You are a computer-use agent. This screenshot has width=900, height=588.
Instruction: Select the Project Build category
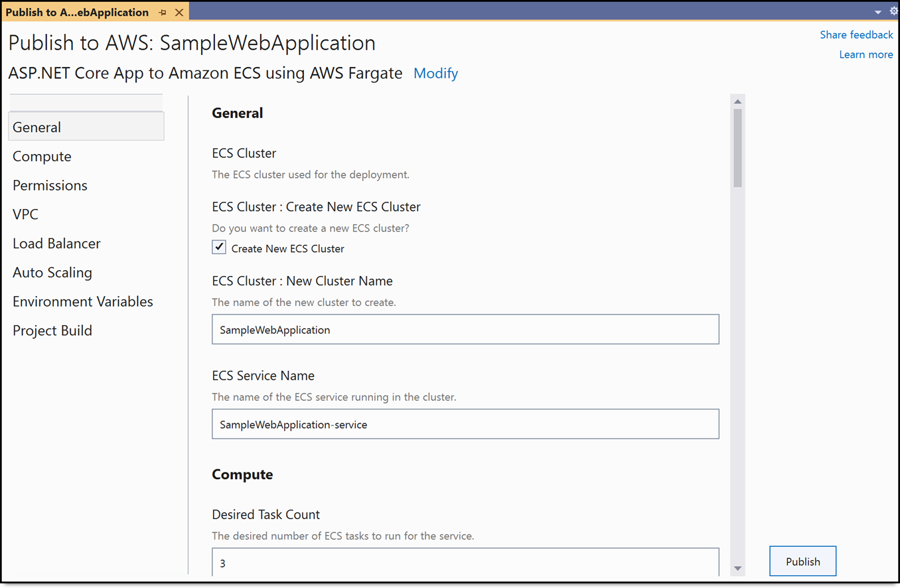[86, 331]
